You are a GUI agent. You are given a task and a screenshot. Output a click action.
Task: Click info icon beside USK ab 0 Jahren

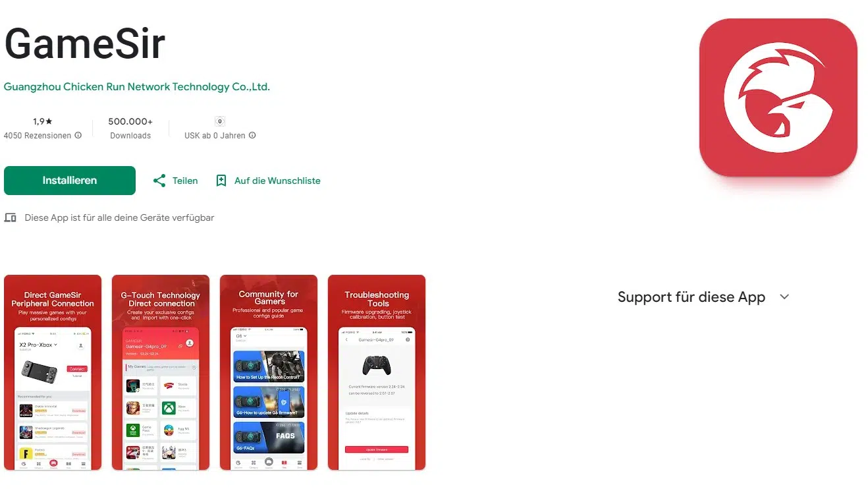tap(252, 136)
